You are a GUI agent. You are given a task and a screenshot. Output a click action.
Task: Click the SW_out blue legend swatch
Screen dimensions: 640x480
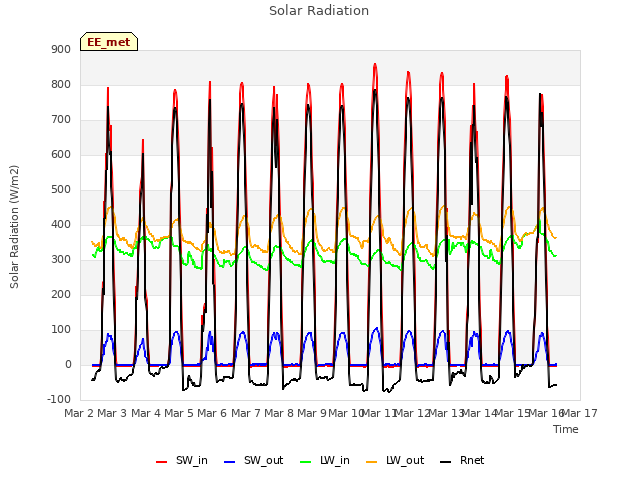pyautogui.click(x=230, y=462)
